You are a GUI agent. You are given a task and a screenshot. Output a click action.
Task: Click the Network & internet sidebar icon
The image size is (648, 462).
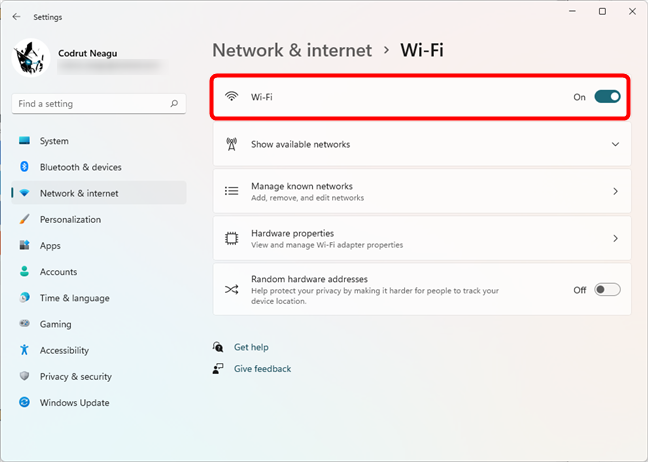coord(24,193)
